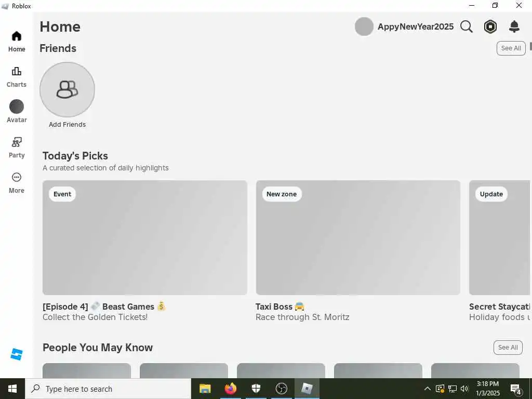Click the Today's Picks heading
Viewport: 532px width, 399px height.
tap(75, 156)
